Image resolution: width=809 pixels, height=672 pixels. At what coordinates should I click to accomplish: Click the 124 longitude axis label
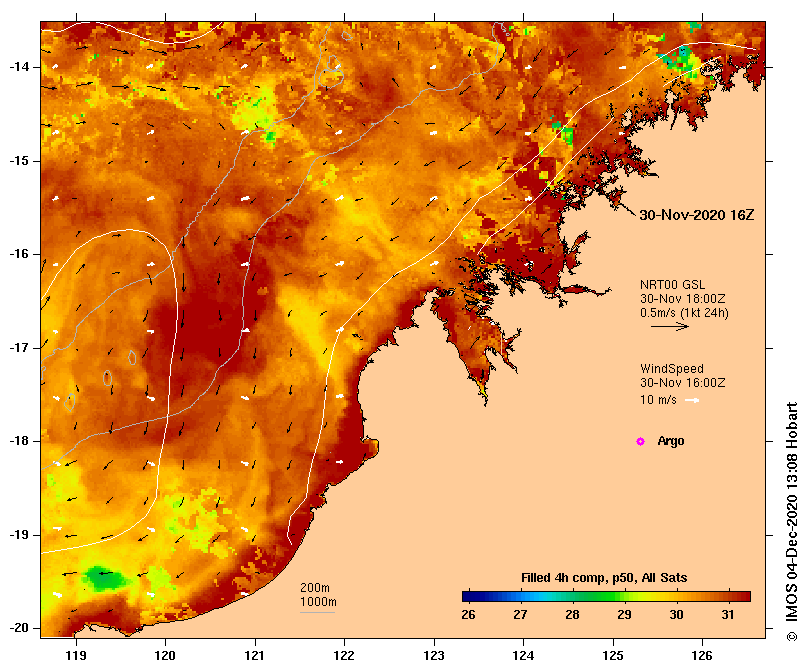(x=524, y=656)
